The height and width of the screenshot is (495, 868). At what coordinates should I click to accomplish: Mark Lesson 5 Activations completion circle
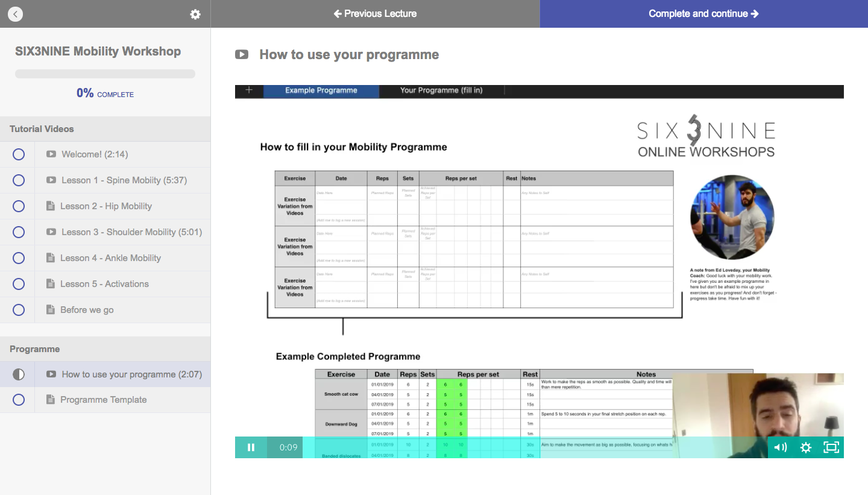pyautogui.click(x=19, y=284)
